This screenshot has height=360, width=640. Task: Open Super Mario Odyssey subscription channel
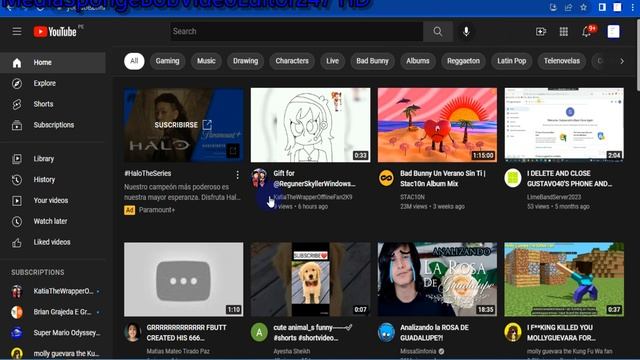point(53,333)
